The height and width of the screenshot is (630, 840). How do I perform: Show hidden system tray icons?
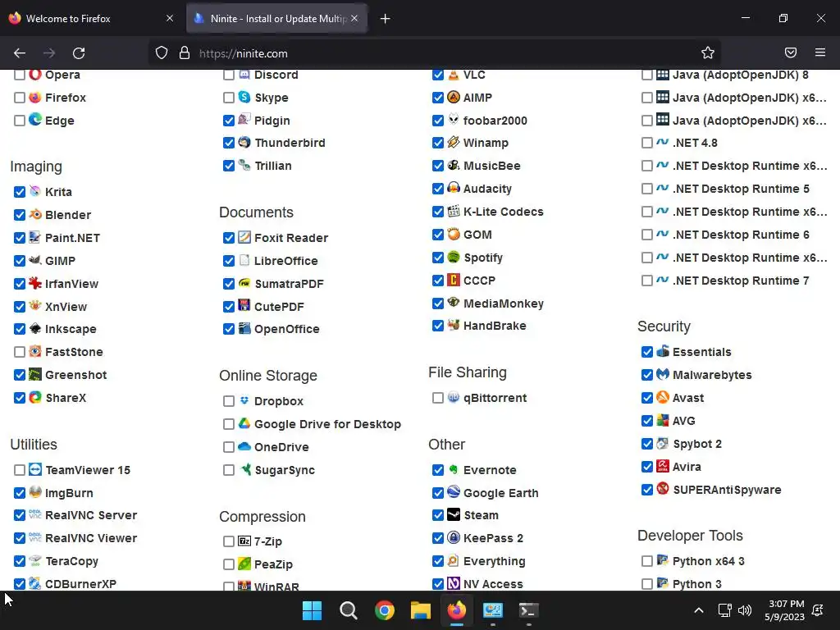coord(699,610)
